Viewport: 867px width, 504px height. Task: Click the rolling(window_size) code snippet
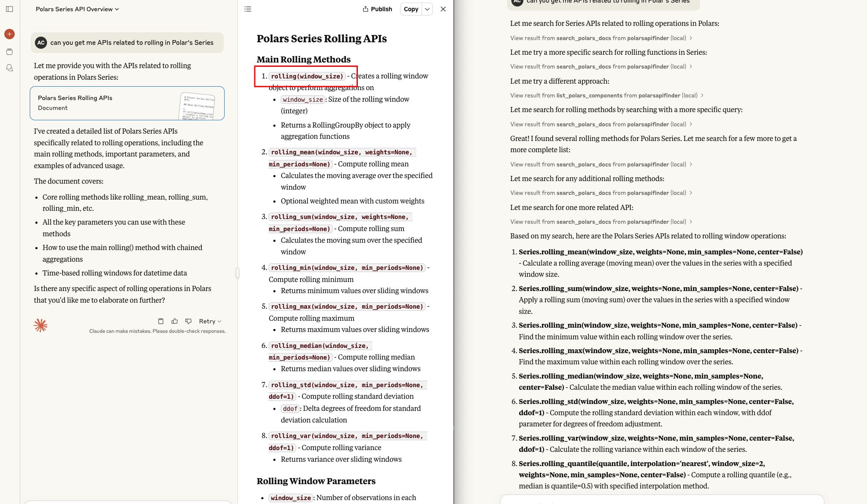(x=307, y=76)
